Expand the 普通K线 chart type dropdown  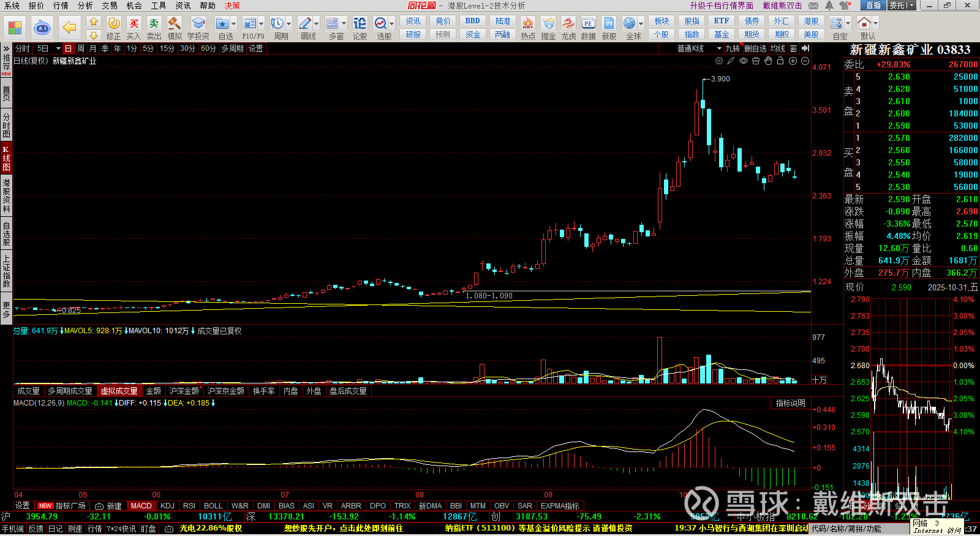[719, 48]
